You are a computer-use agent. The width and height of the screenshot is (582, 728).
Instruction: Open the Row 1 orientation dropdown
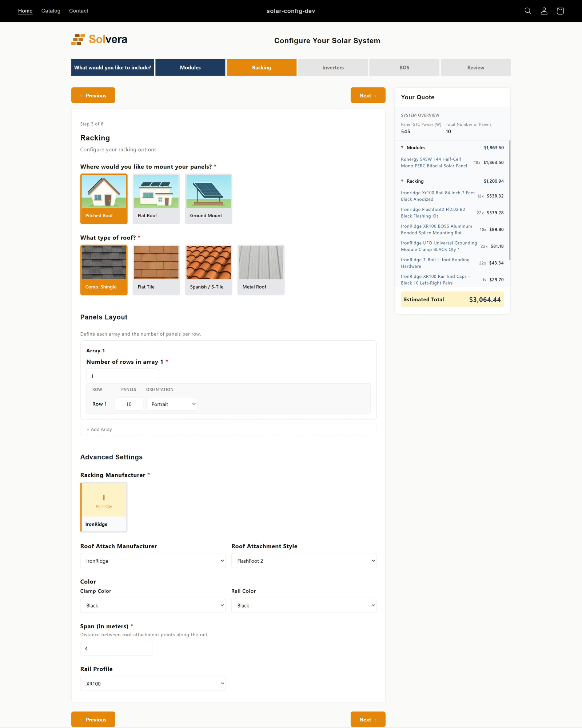(x=172, y=404)
